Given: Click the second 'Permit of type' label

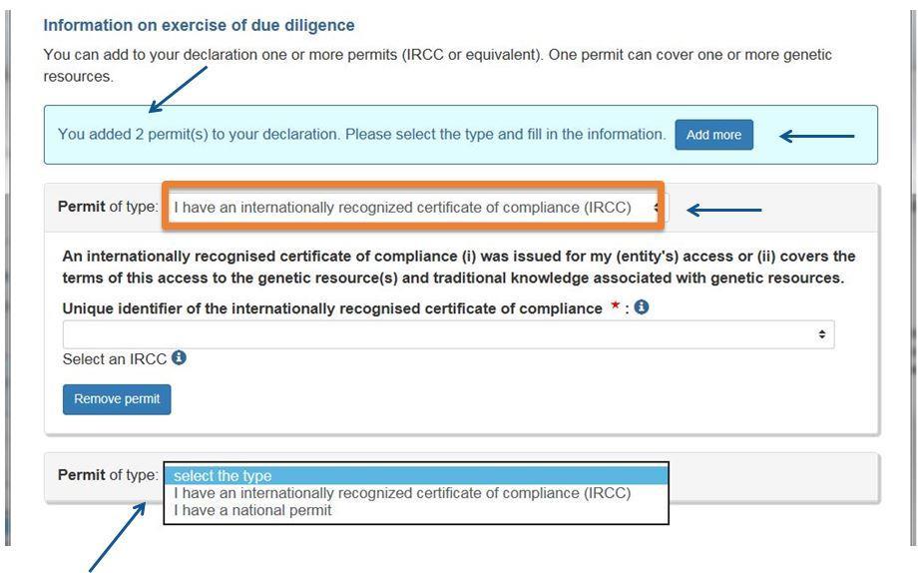Looking at the screenshot, I should (x=108, y=475).
